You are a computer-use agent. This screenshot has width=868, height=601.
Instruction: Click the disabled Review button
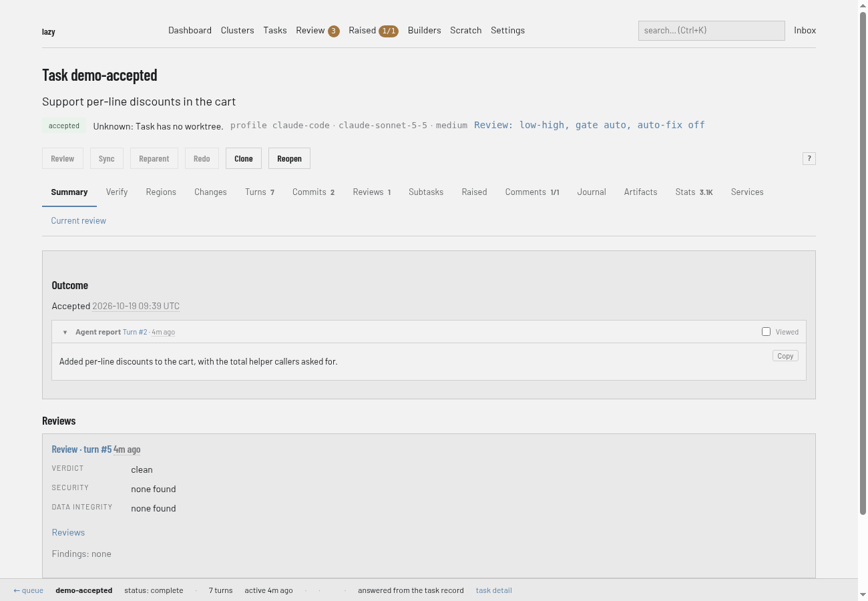[x=63, y=158]
